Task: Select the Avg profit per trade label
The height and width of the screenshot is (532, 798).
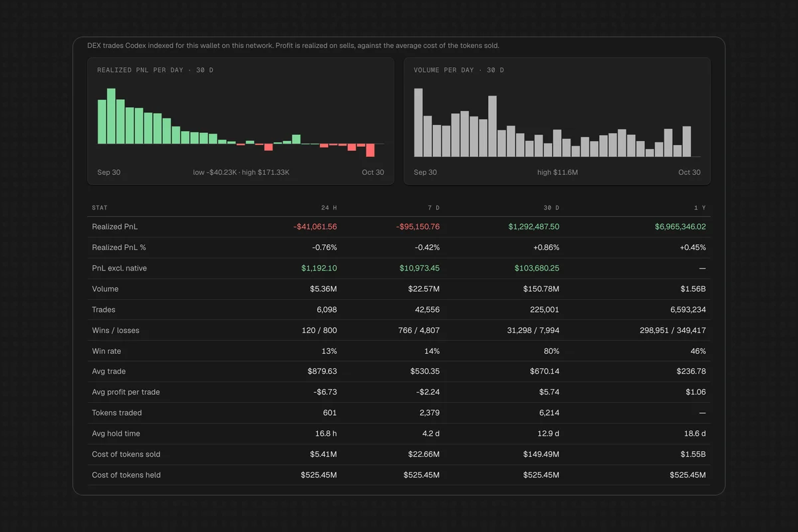Action: [x=126, y=392]
